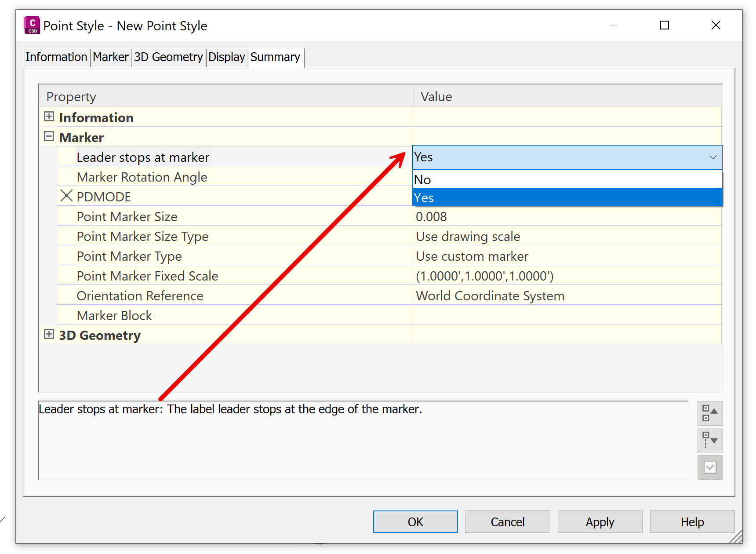Select the Point Marker Size Type property
Screen dimensions: 756x554
pos(142,236)
